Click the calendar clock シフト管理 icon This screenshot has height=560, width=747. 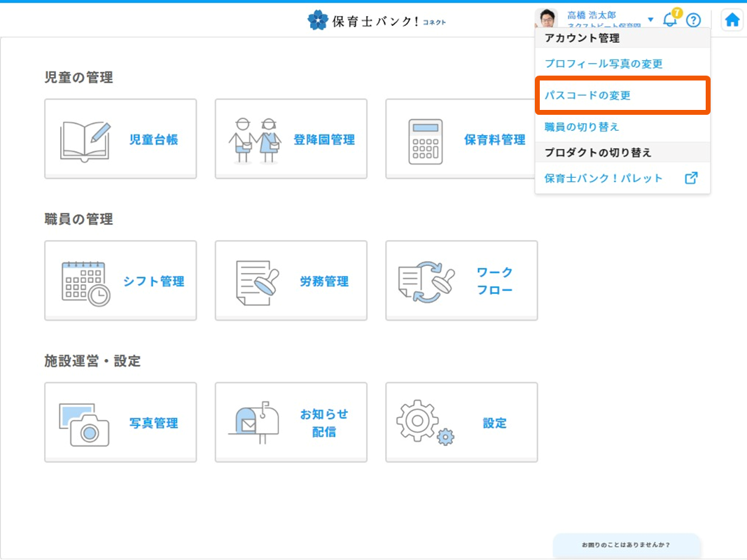(x=85, y=282)
